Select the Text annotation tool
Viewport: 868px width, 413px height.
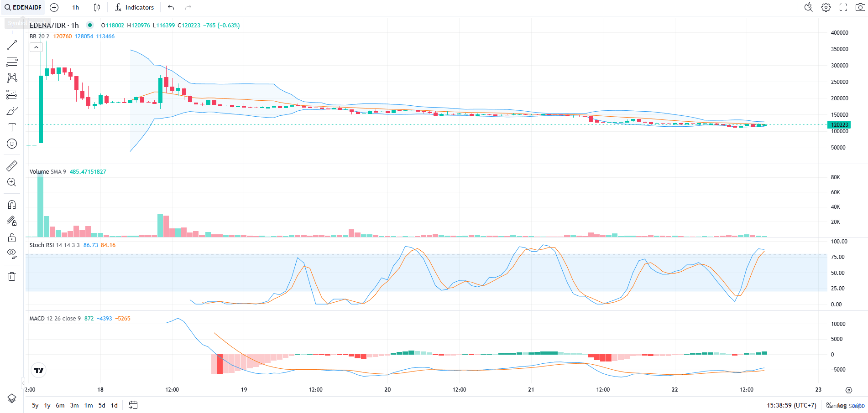(x=12, y=127)
